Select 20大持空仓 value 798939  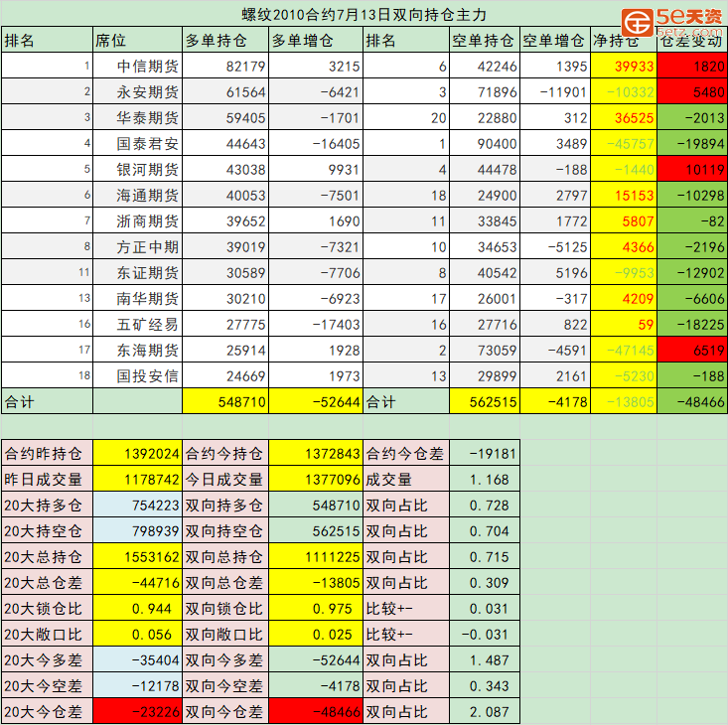pos(137,530)
